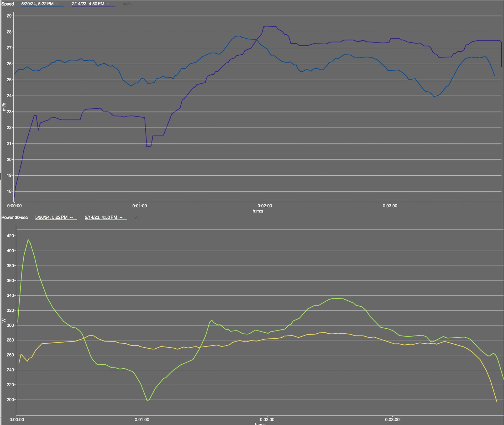Click the faded mi/h unit label in speed header
The width and height of the screenshot is (504, 425).
tap(127, 4)
